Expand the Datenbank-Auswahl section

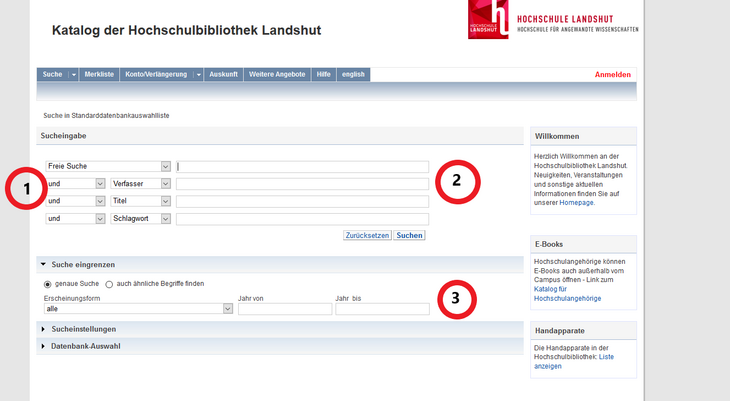85,346
